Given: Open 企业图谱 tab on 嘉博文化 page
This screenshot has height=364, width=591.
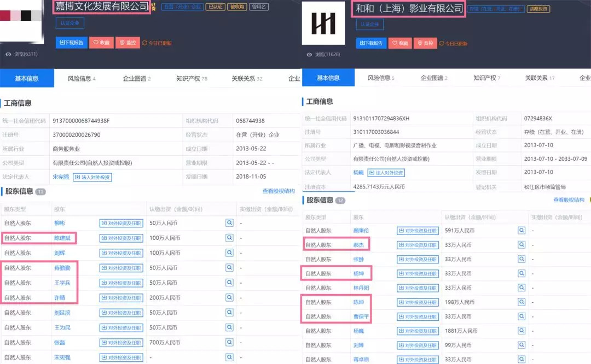Looking at the screenshot, I should click(x=137, y=78).
